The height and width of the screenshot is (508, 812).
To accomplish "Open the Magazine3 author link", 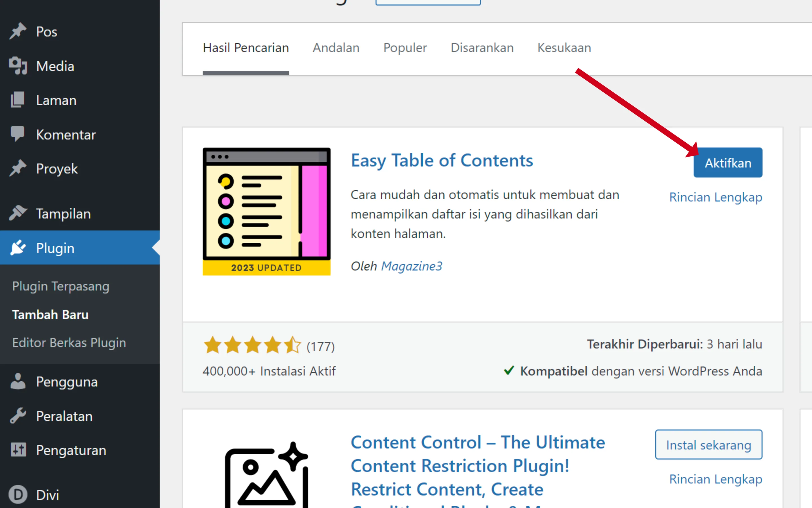I will click(412, 266).
